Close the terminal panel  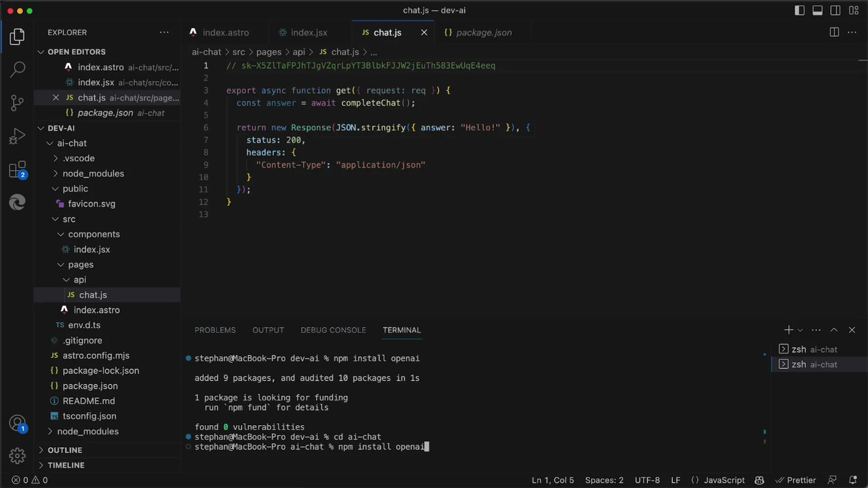pyautogui.click(x=852, y=330)
